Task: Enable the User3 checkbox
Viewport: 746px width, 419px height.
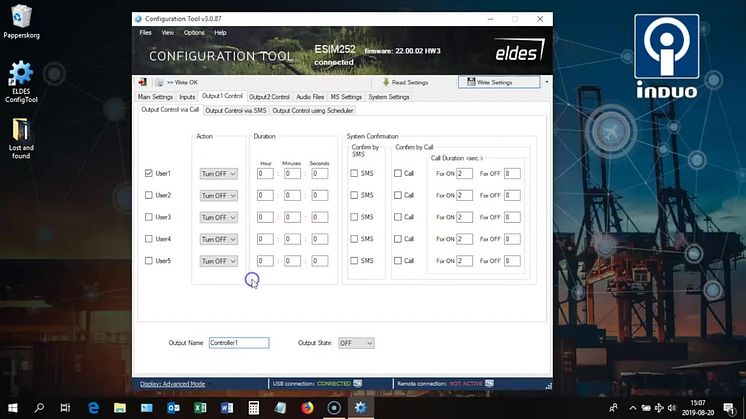Action: (x=148, y=217)
